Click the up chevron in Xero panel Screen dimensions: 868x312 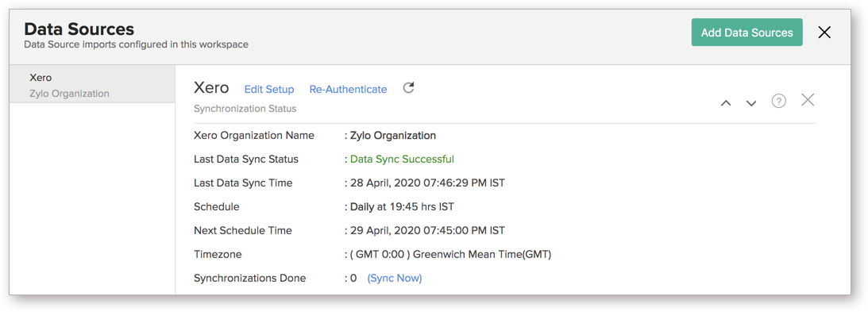coord(726,103)
